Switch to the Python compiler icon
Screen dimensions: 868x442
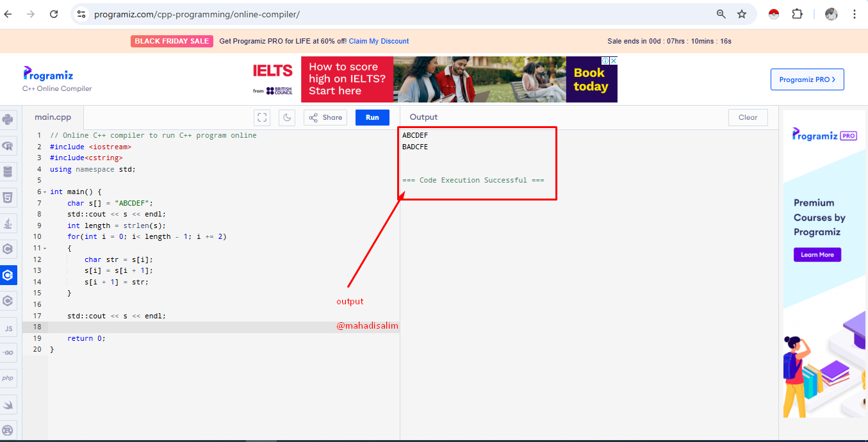click(8, 119)
